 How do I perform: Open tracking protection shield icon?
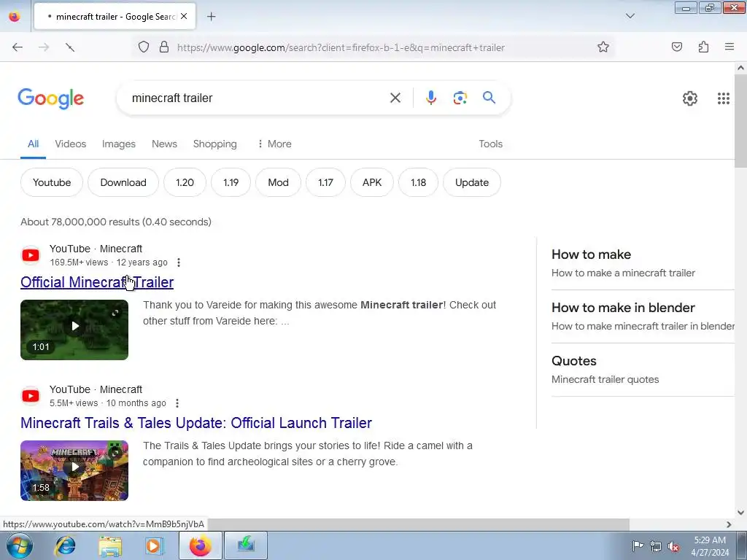click(144, 47)
